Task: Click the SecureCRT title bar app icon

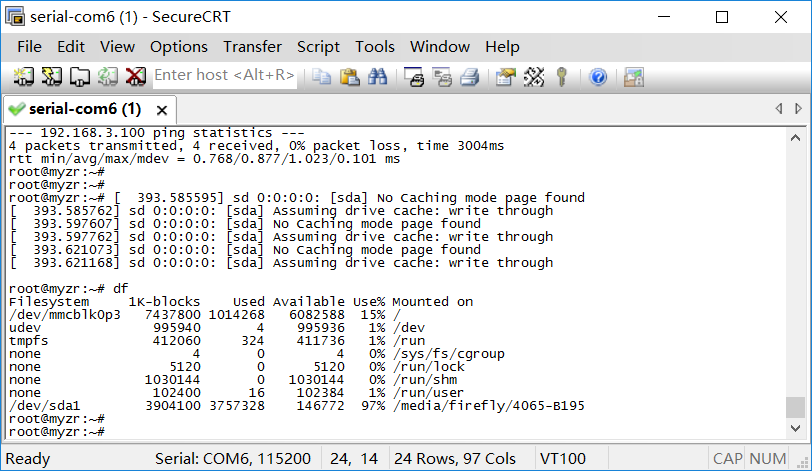Action: (15, 17)
